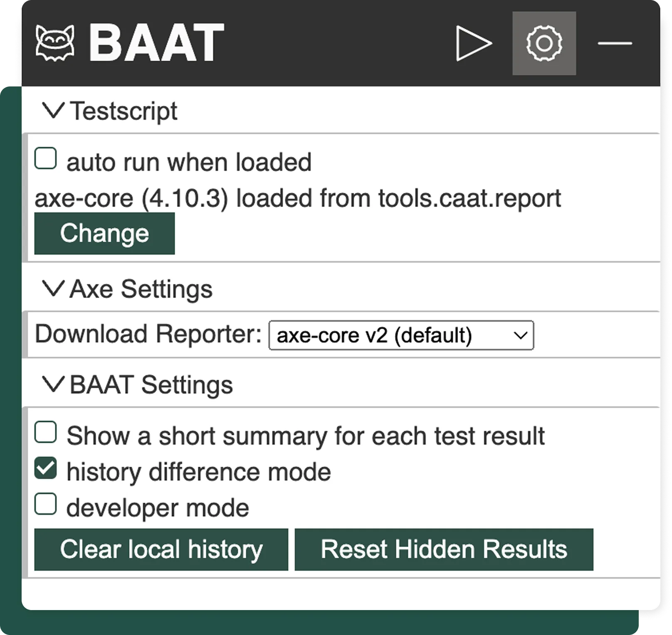Click Reset Hidden Results button

(x=444, y=549)
